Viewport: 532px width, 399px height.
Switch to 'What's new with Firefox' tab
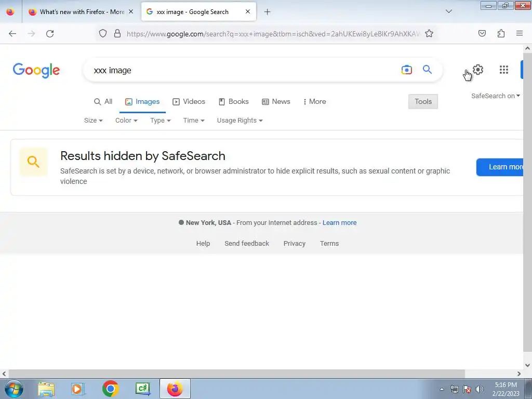(x=81, y=12)
